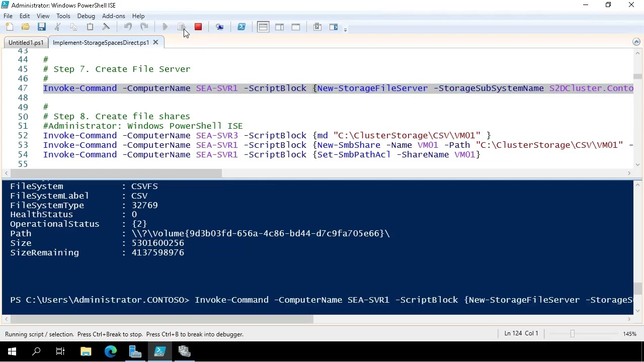Redo the edit via the toolbar arrow
The image size is (644, 362).
tap(144, 27)
